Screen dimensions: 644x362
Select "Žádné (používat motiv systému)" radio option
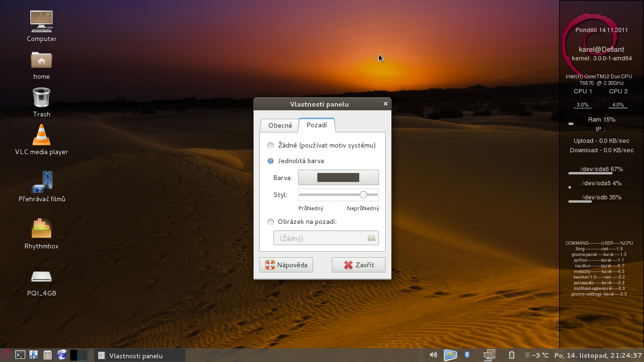pos(271,146)
